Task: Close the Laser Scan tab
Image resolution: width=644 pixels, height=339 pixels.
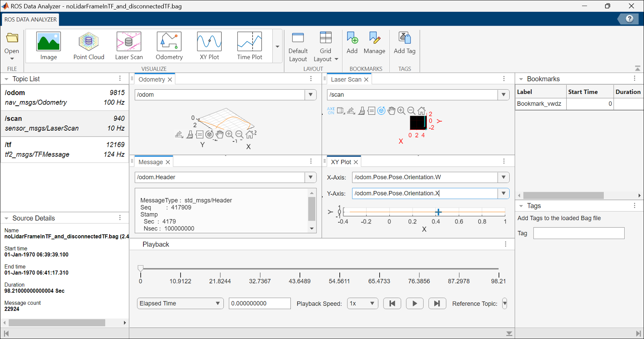Action: pos(366,79)
